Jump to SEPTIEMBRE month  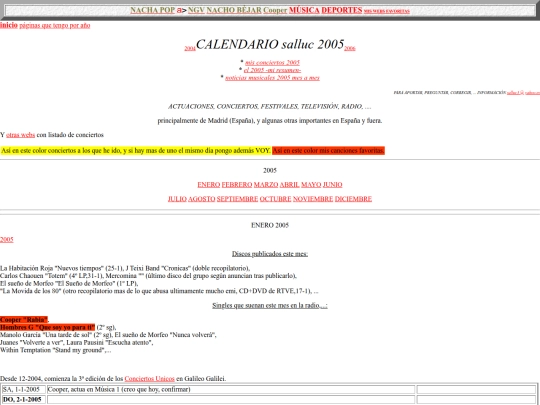pos(237,199)
